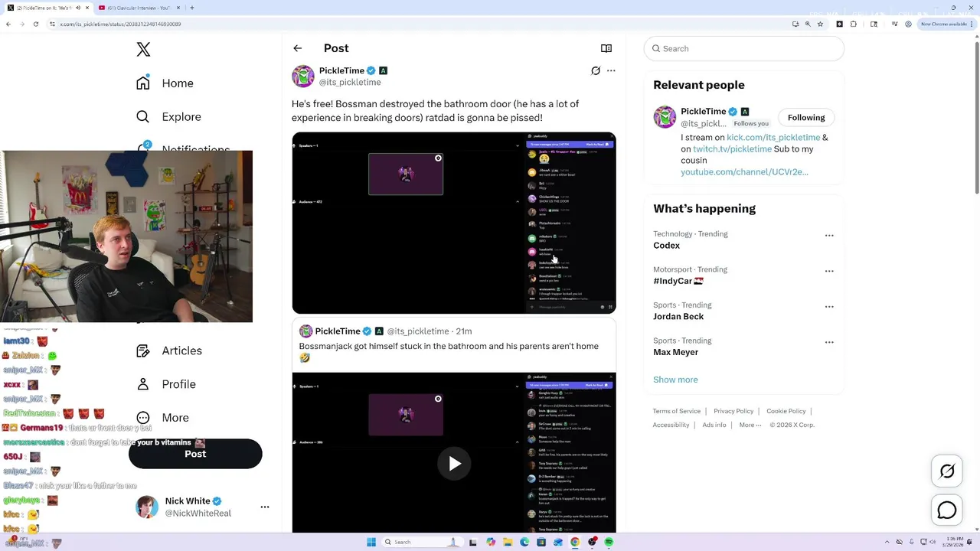Open options for Jordan Beck trend

829,306
